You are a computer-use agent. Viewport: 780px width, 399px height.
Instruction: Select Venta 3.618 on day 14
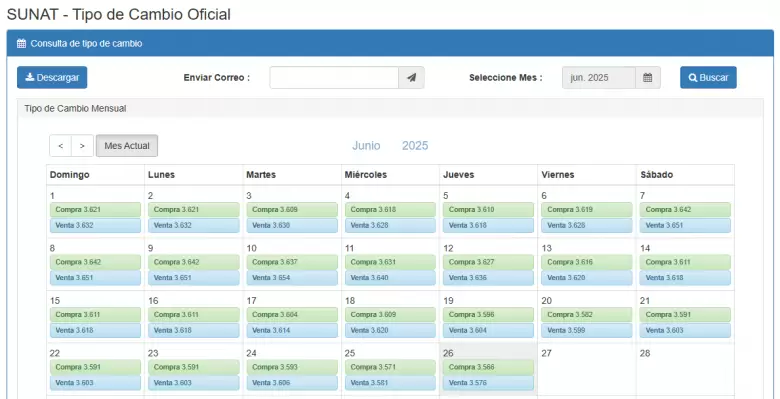tap(685, 278)
